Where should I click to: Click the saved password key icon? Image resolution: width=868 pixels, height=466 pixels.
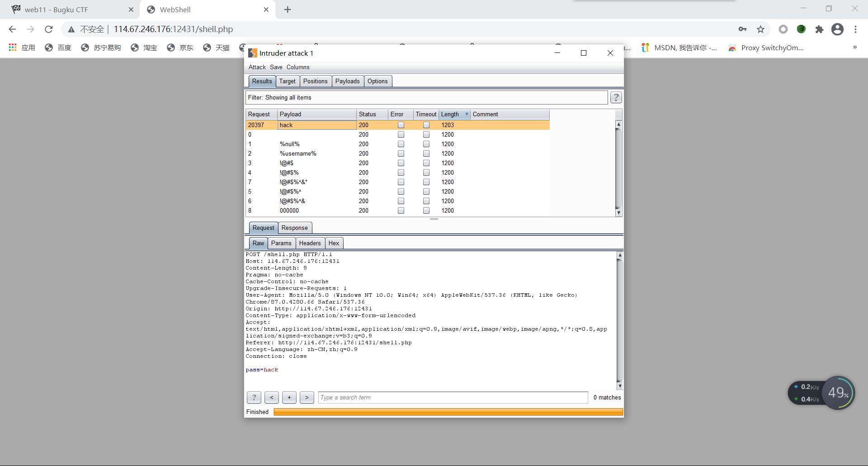(x=742, y=29)
